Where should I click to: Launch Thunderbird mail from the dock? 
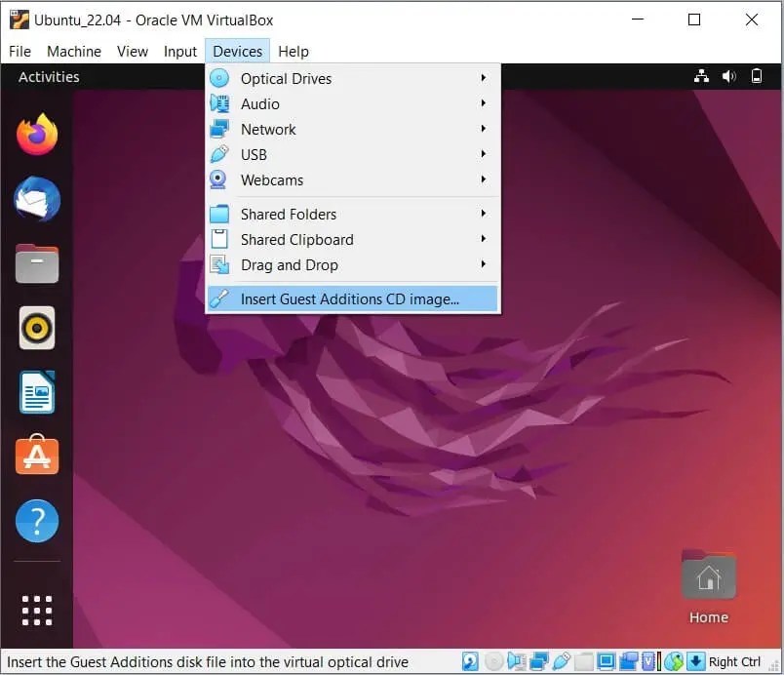37,200
